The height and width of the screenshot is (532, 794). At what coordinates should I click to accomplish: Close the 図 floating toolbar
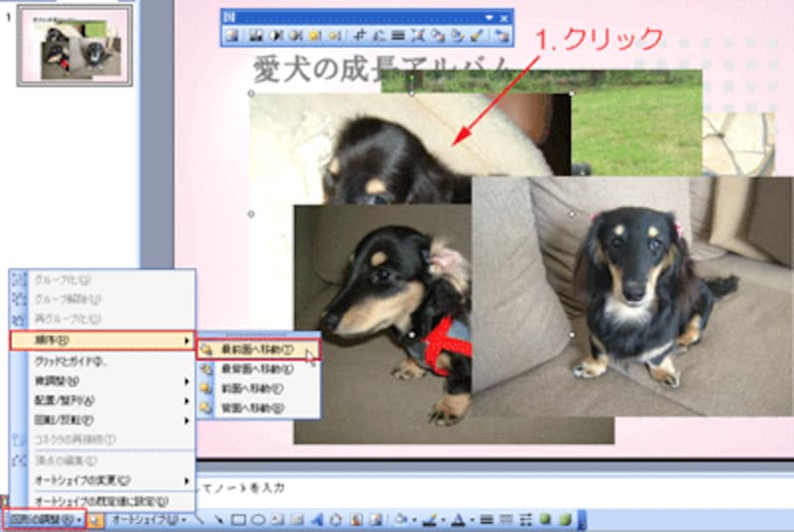click(504, 18)
